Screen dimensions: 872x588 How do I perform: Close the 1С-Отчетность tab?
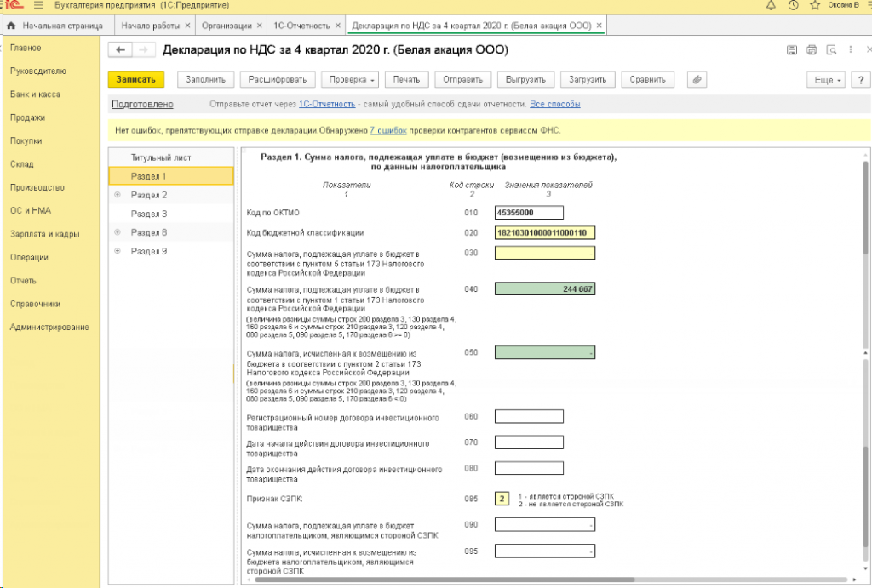click(337, 26)
